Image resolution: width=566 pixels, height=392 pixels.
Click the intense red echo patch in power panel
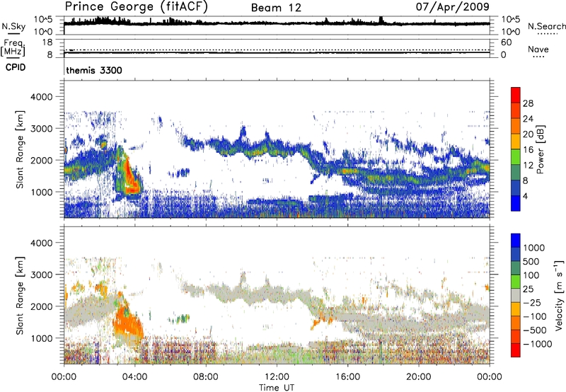131,179
